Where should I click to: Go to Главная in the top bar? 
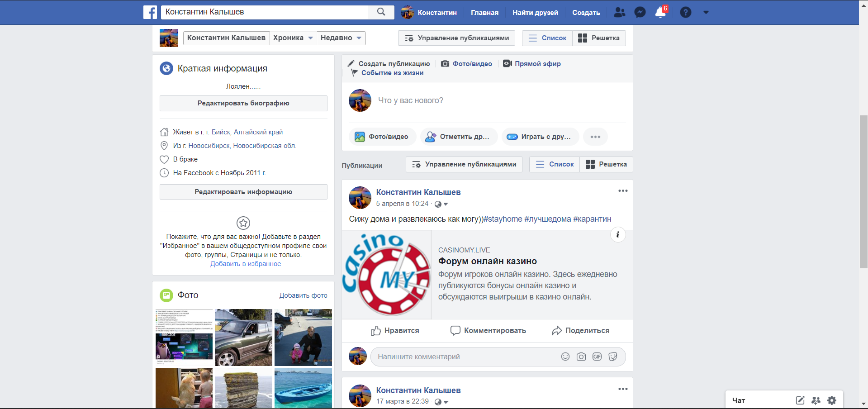point(484,13)
